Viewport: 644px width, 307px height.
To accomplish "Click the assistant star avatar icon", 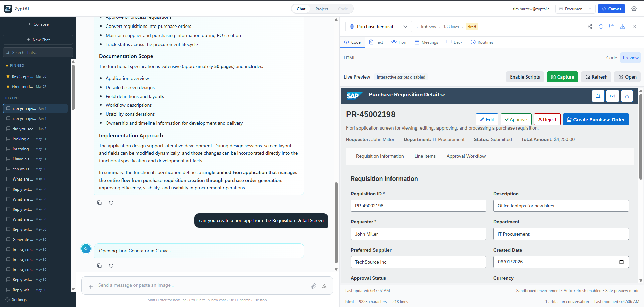I will 86,249.
